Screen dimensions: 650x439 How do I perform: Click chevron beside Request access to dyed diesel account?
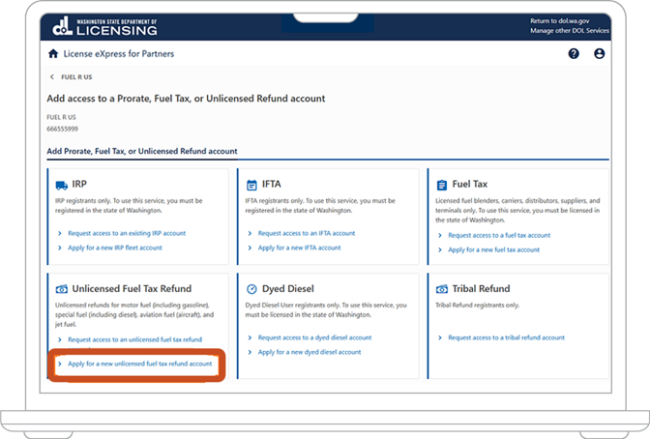[250, 338]
